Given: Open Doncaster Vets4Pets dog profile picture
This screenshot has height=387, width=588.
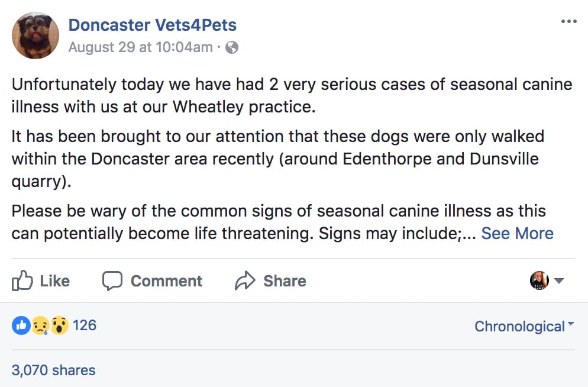Looking at the screenshot, I should (x=35, y=36).
